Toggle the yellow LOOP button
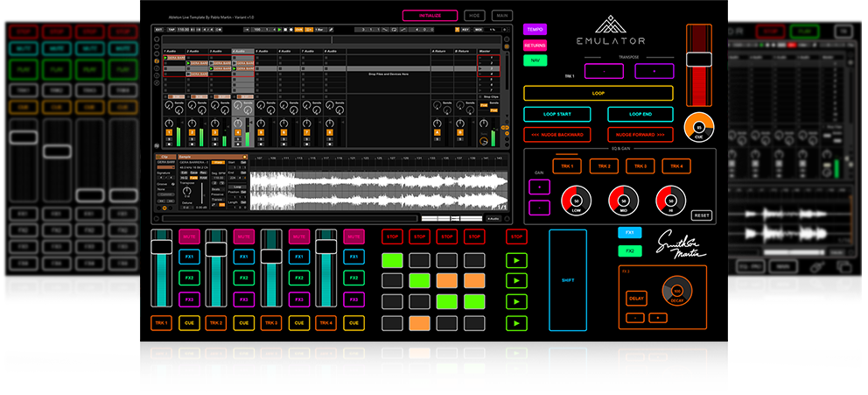 (x=598, y=93)
